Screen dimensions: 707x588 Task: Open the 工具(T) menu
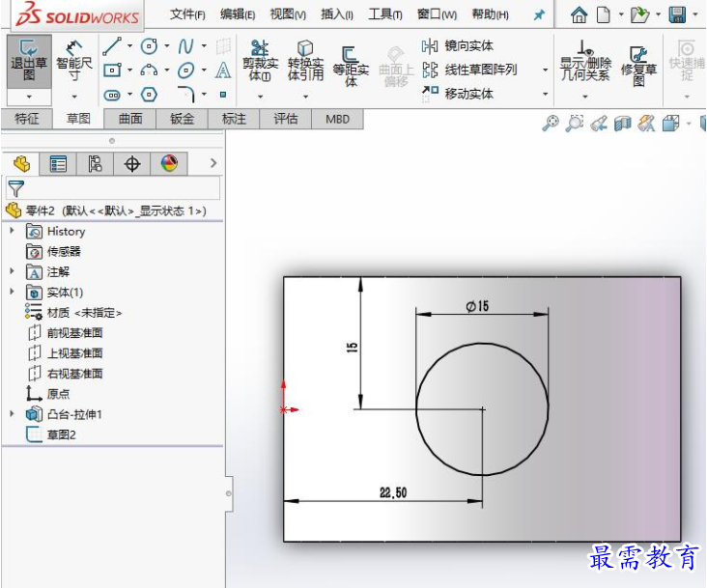point(384,14)
